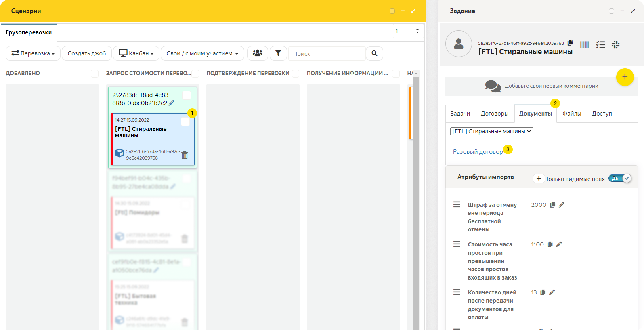Click the users group icon button

coord(257,53)
